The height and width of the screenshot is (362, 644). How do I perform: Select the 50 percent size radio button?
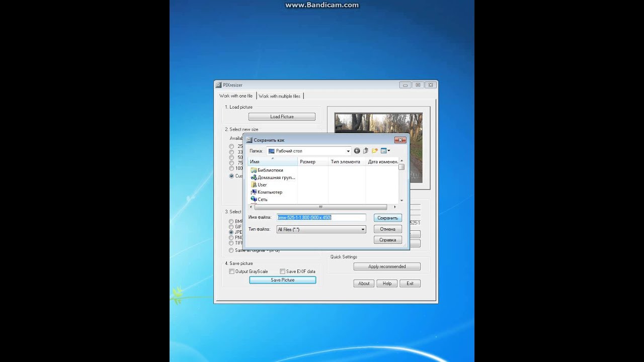tap(232, 157)
